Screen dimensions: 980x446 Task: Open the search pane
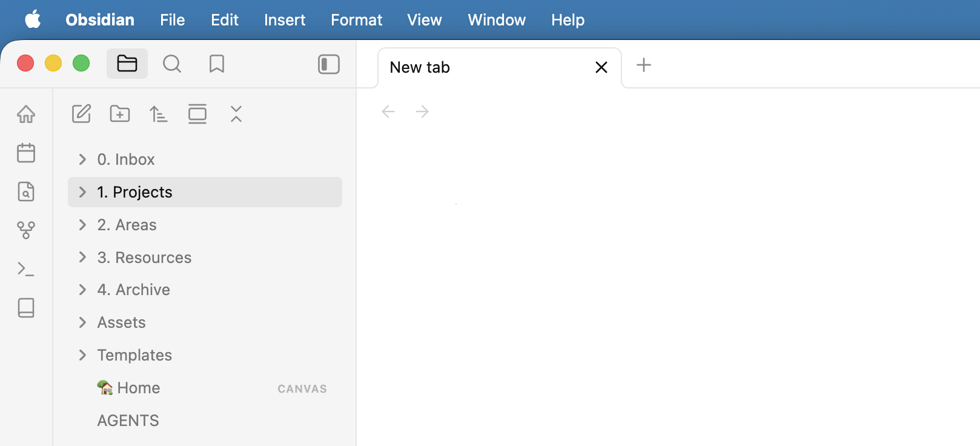[172, 64]
